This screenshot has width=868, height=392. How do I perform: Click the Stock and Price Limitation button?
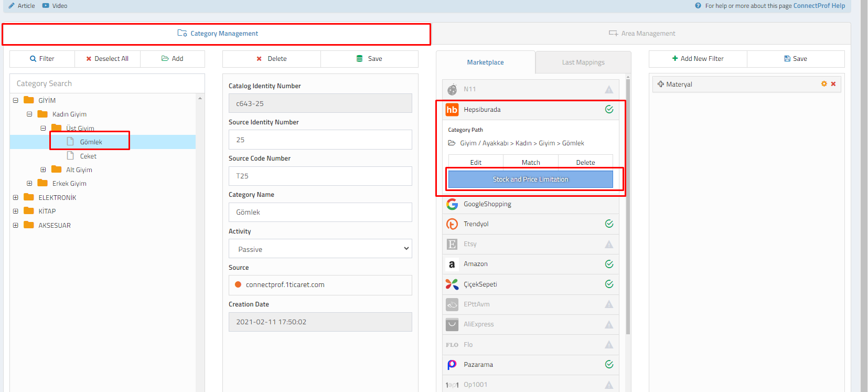click(x=530, y=179)
